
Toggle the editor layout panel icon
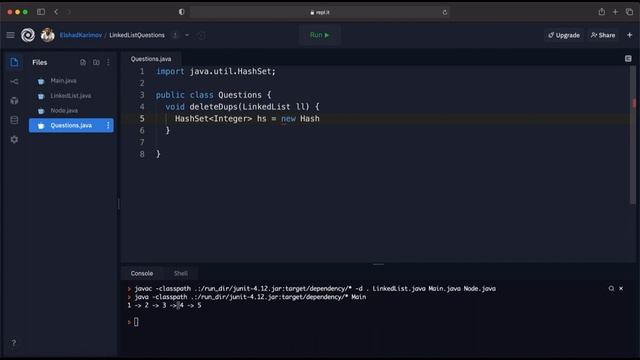[x=628, y=59]
